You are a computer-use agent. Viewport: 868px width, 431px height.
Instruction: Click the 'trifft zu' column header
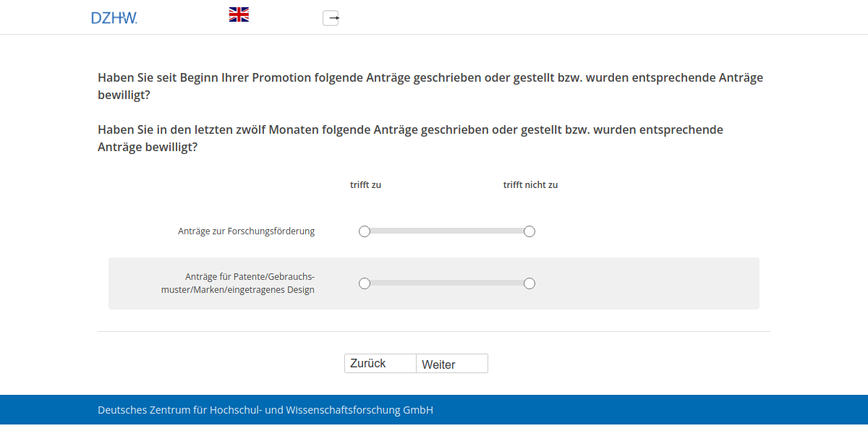365,184
